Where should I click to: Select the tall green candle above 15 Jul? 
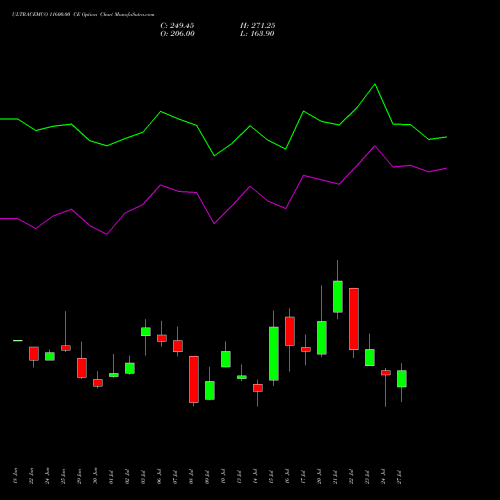274,354
